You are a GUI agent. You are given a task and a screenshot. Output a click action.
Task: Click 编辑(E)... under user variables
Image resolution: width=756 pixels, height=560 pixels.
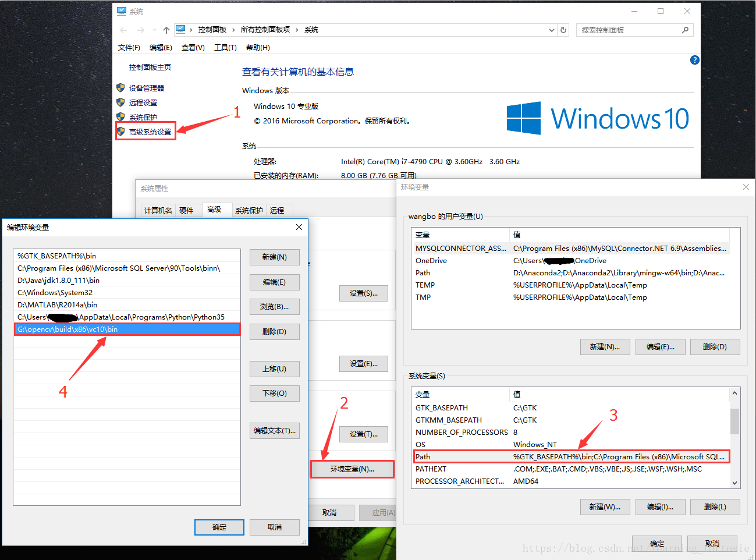coord(661,347)
